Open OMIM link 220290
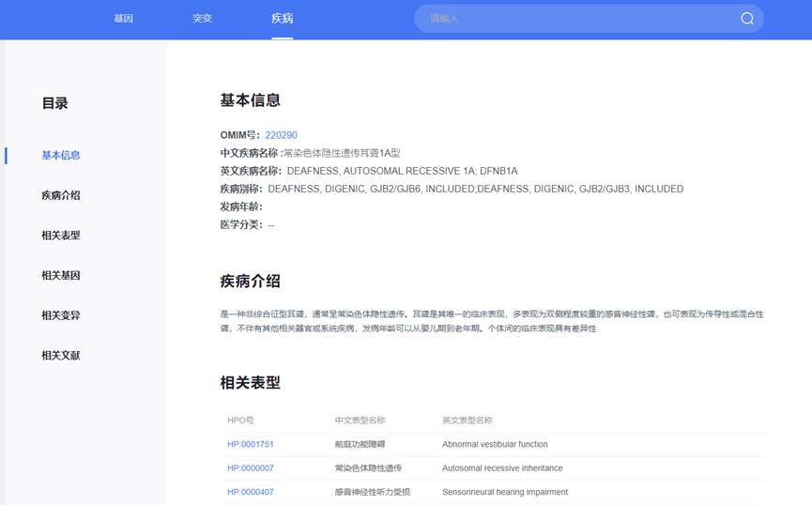The height and width of the screenshot is (505, 812). (282, 135)
